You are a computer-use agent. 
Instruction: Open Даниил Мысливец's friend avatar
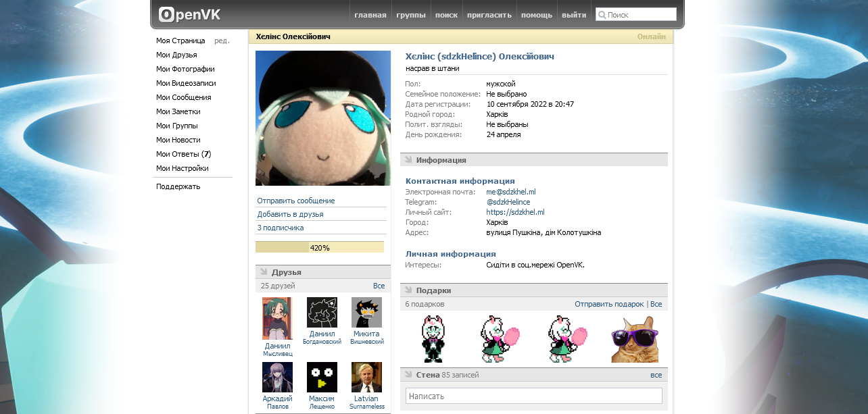coord(277,318)
